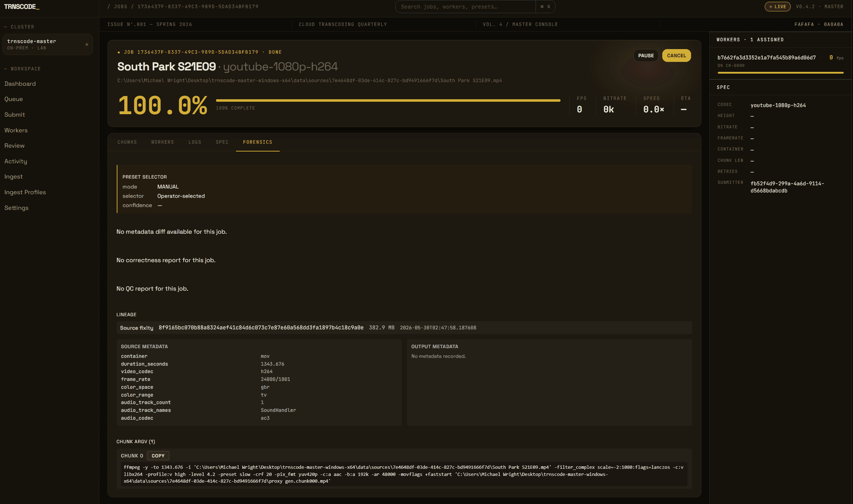Image resolution: width=853 pixels, height=504 pixels.
Task: Click the FPS stat value
Action: 579,110
